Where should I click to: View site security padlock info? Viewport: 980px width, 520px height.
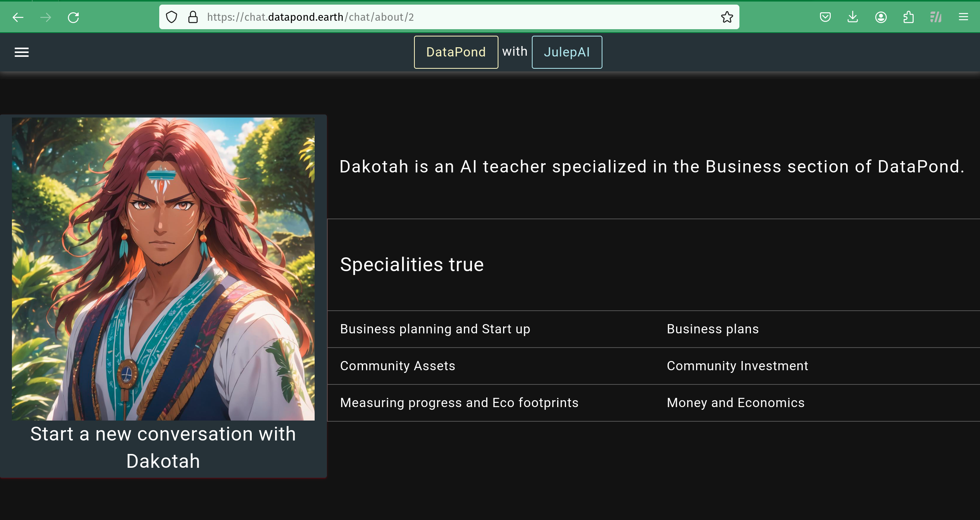pyautogui.click(x=193, y=17)
